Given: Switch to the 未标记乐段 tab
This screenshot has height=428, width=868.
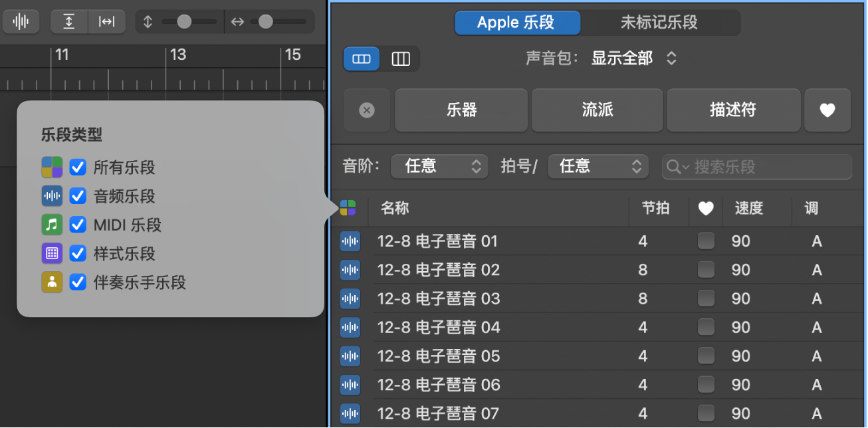Looking at the screenshot, I should (x=660, y=22).
